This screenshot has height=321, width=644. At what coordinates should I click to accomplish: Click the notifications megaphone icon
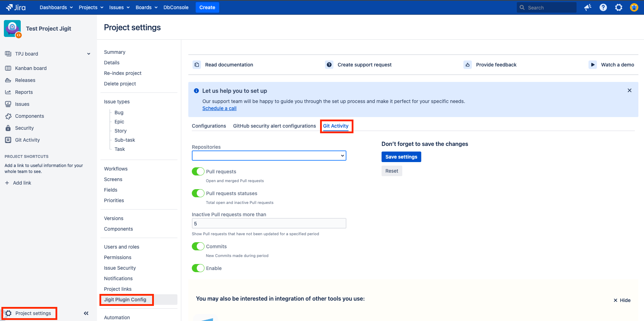[x=588, y=7]
